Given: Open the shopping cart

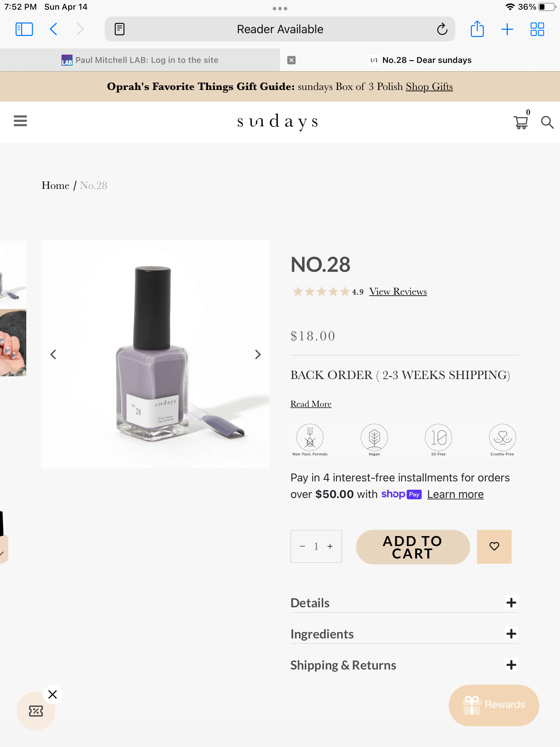Looking at the screenshot, I should tap(521, 122).
